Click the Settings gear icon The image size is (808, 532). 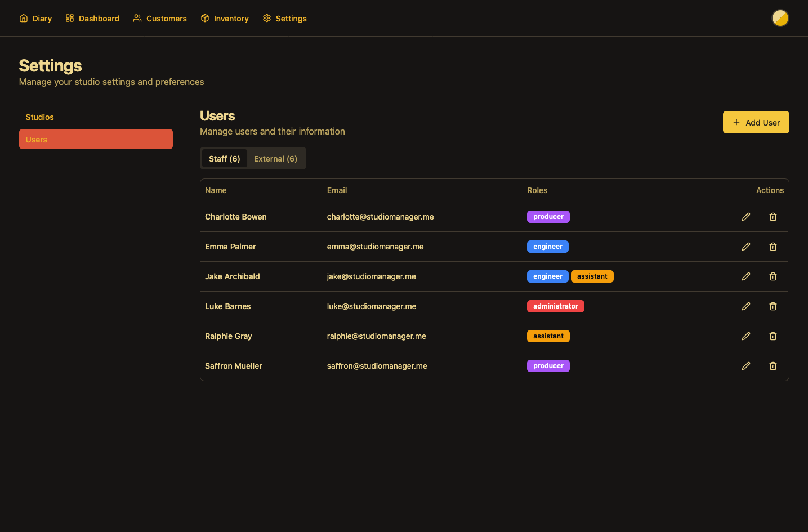coord(266,18)
